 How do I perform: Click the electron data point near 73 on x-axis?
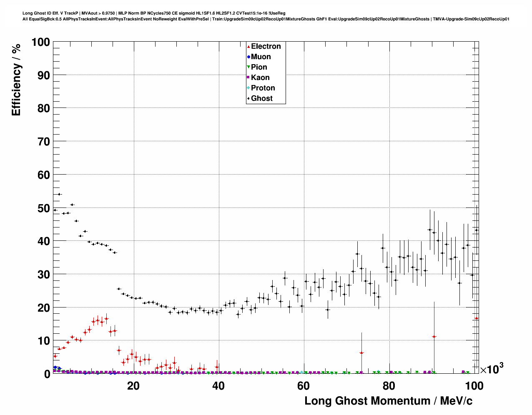coord(361,353)
